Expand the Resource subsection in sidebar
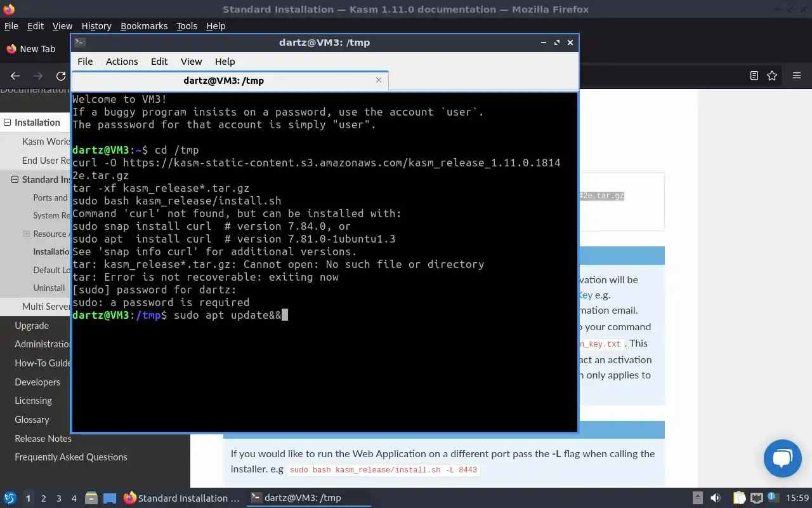The image size is (812, 508). click(x=26, y=234)
